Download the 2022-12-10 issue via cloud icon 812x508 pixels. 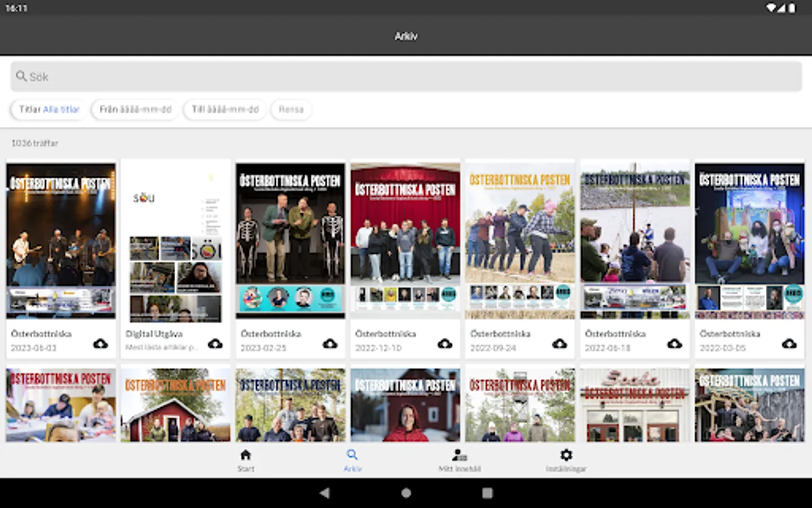point(445,343)
